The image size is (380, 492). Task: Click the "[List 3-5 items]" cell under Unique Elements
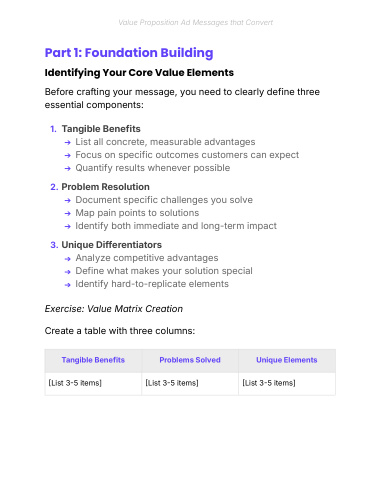point(287,384)
